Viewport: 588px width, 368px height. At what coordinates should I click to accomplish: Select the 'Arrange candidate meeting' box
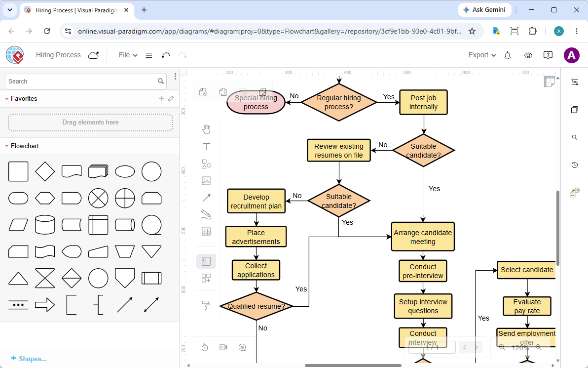pos(423,237)
